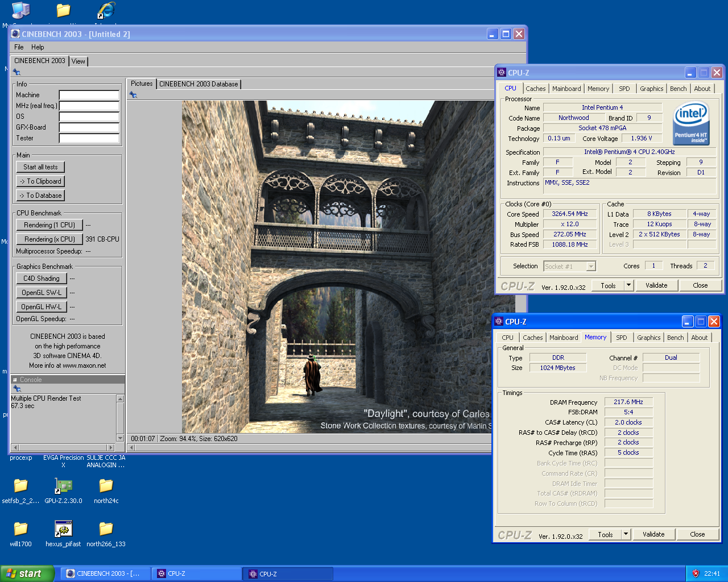The width and height of the screenshot is (728, 582).
Task: Start the C4D Shading test
Action: click(x=42, y=278)
